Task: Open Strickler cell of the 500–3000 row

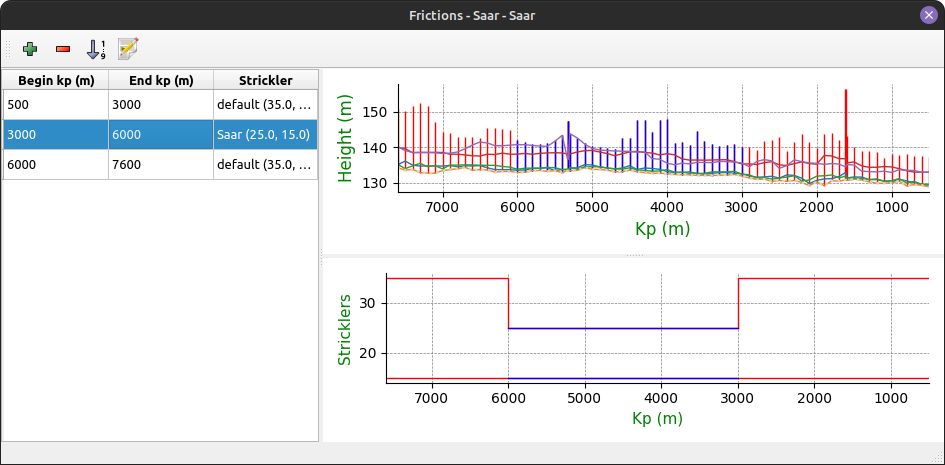Action: (x=265, y=105)
